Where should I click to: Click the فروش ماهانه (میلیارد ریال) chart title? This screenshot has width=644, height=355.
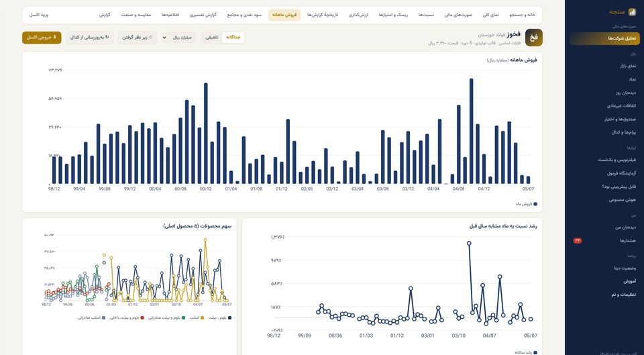point(512,60)
